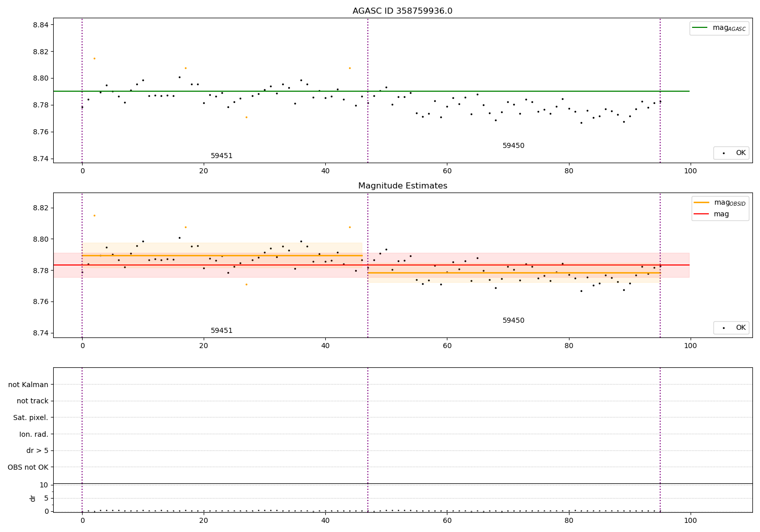
Task: Click the 59450 label in Magnitude Estimates plot
Action: pyautogui.click(x=513, y=321)
